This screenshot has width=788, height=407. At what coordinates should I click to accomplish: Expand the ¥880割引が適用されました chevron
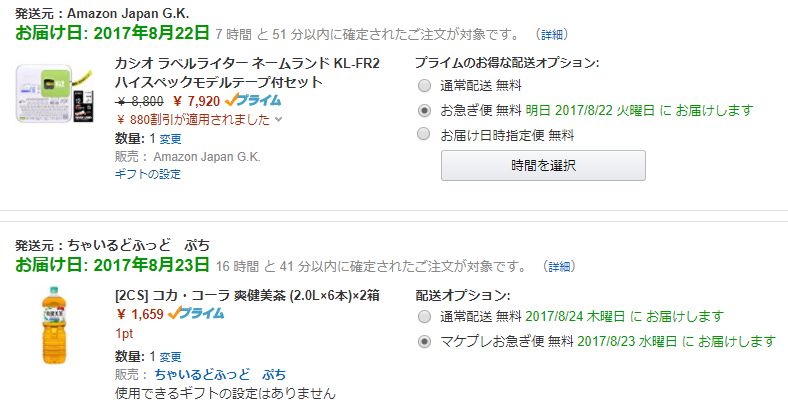pyautogui.click(x=278, y=119)
